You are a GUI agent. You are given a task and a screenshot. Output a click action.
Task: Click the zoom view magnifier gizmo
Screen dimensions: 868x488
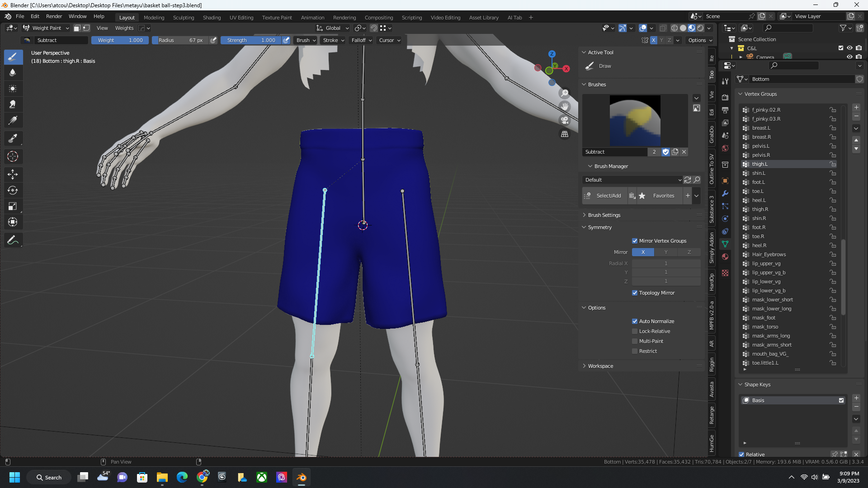click(x=565, y=93)
